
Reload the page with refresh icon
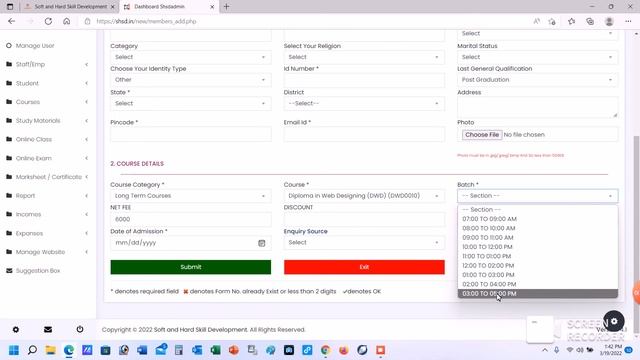(48, 21)
